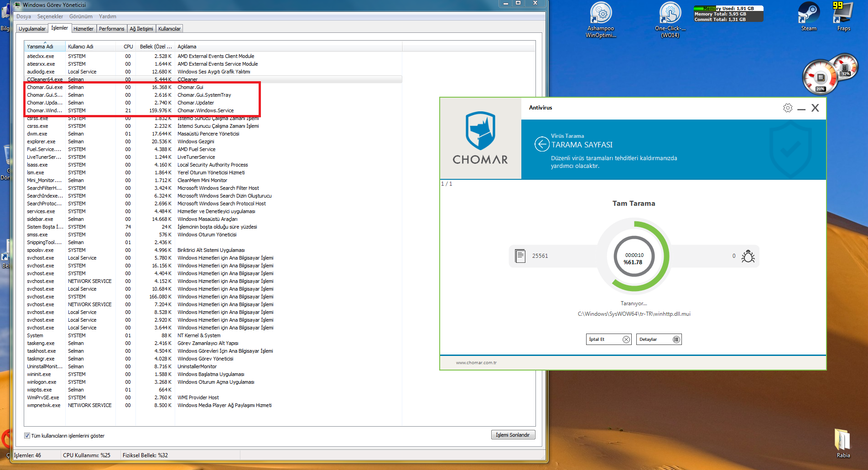Select WmiPrvSE.exe process row
This screenshot has height=470, width=868.
point(213,397)
